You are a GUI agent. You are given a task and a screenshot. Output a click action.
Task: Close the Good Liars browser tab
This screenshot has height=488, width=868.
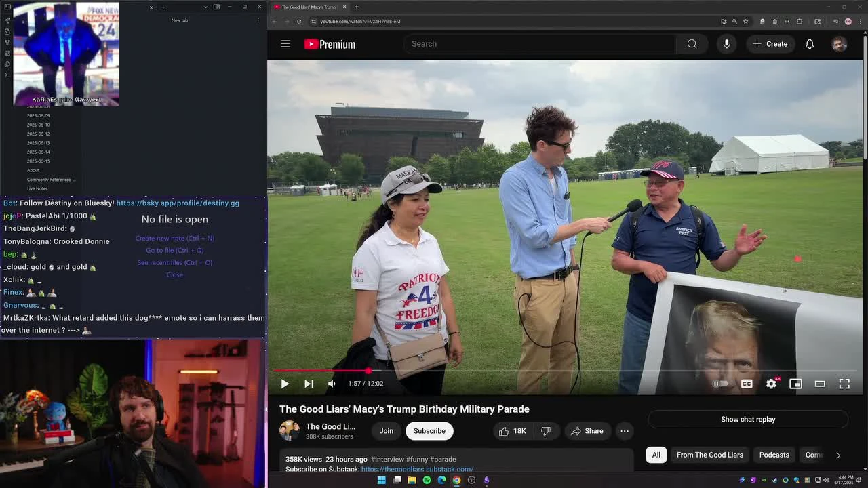point(344,7)
